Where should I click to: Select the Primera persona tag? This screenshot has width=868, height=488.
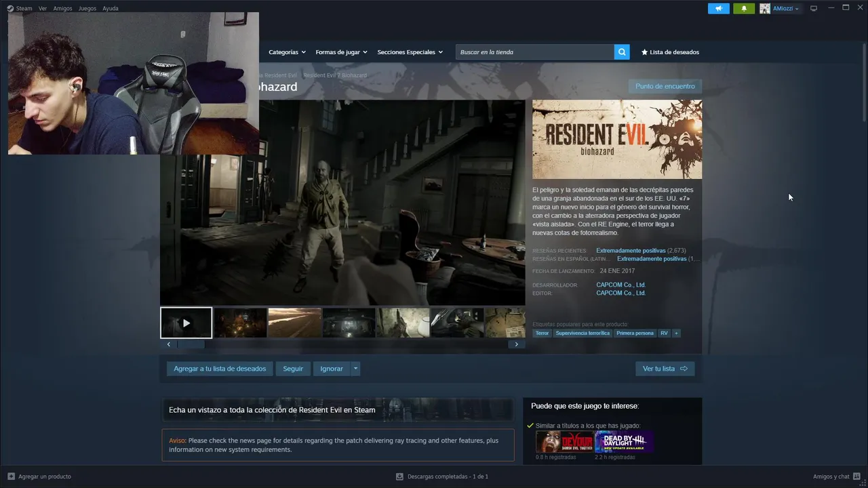[x=635, y=333]
